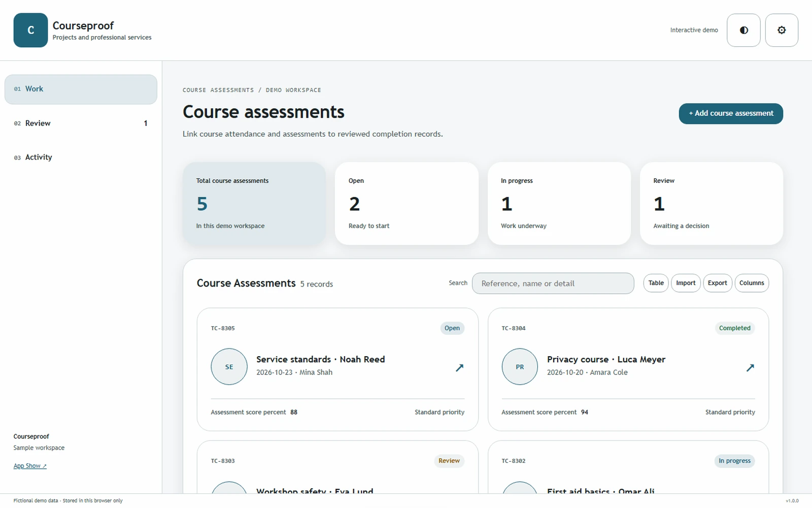Viewport: 812px width, 508px height.
Task: Click the v1.0.0 version label
Action: 792,501
